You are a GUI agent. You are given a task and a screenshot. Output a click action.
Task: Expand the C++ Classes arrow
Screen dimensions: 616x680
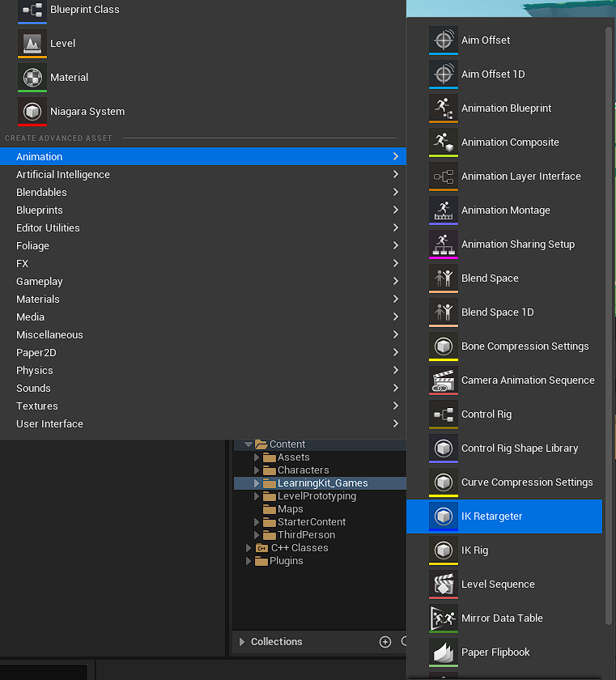pyautogui.click(x=248, y=548)
